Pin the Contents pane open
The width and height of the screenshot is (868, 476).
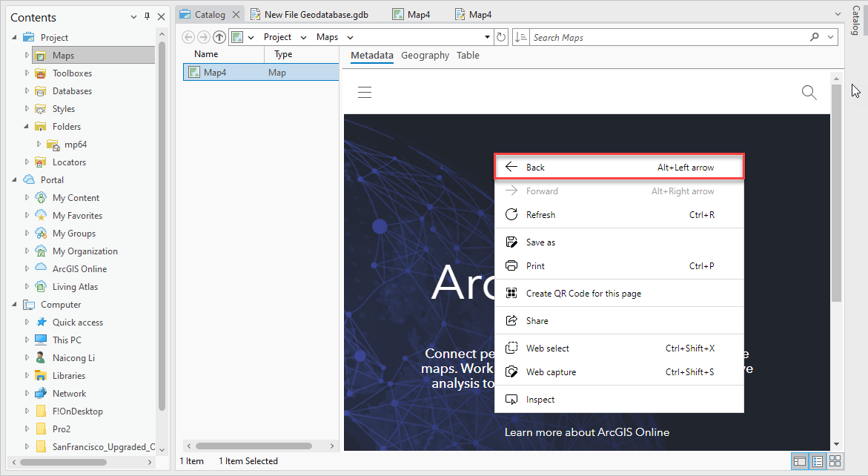coord(147,16)
